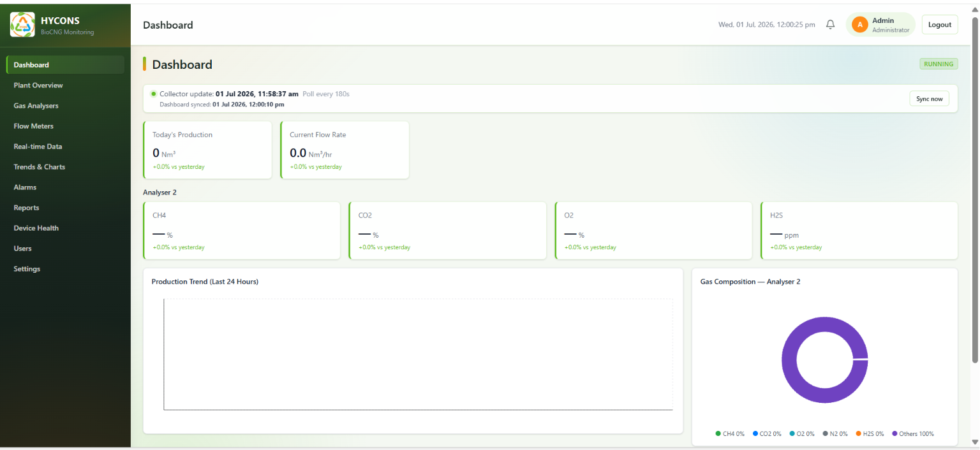Select the Today's Production card

(207, 150)
